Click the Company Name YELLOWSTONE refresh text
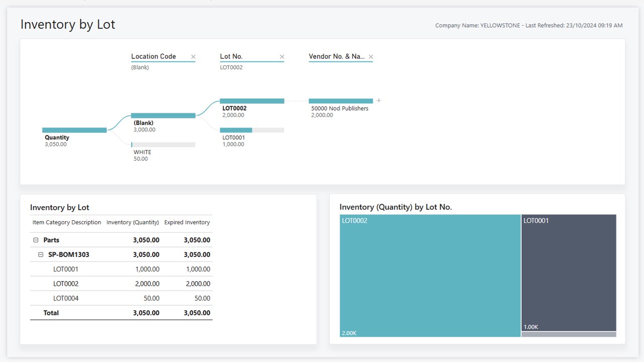644x362 pixels. pos(529,25)
